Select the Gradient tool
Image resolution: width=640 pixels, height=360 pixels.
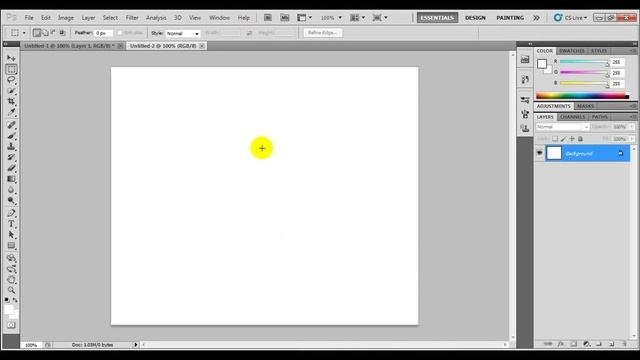[x=11, y=179]
